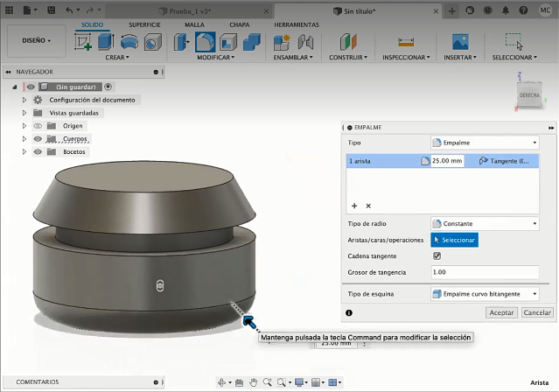This screenshot has width=559, height=392.
Task: Hide the Cuerpos folder
Action: coord(38,139)
